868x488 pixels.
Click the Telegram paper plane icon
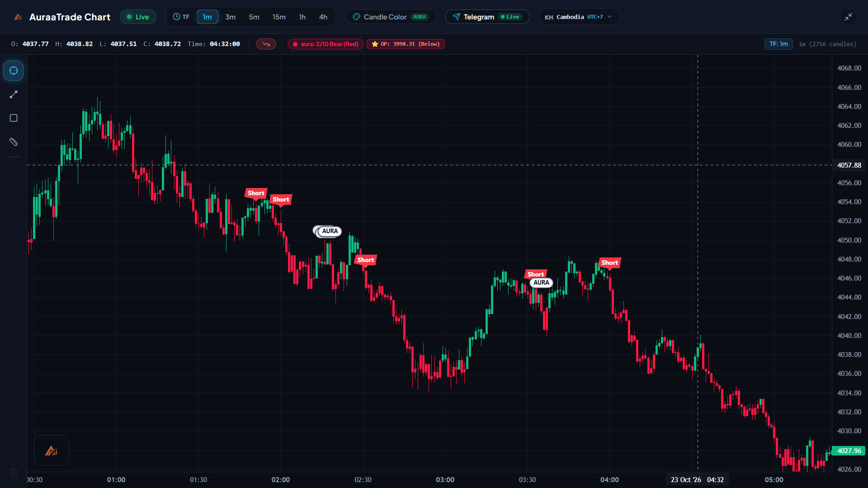pos(457,17)
